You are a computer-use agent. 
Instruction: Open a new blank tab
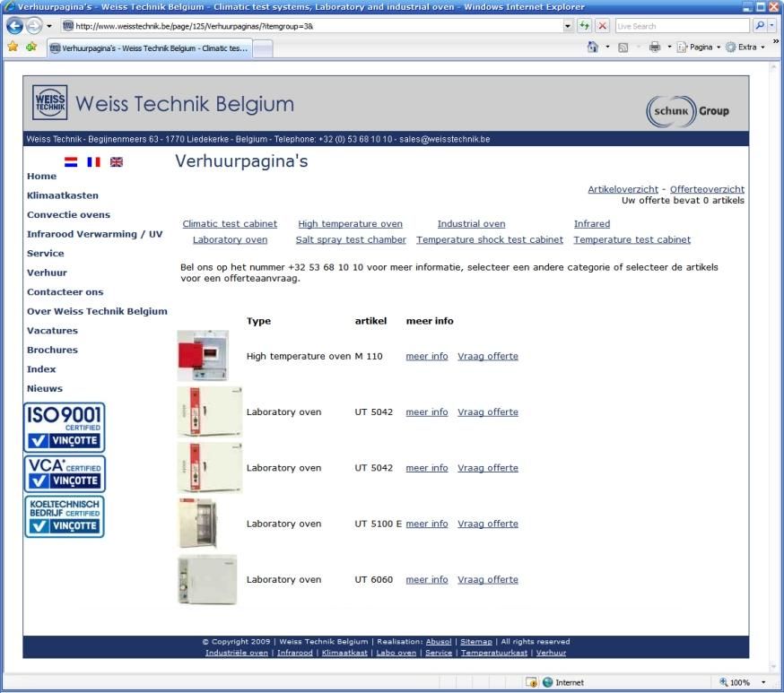pos(263,49)
